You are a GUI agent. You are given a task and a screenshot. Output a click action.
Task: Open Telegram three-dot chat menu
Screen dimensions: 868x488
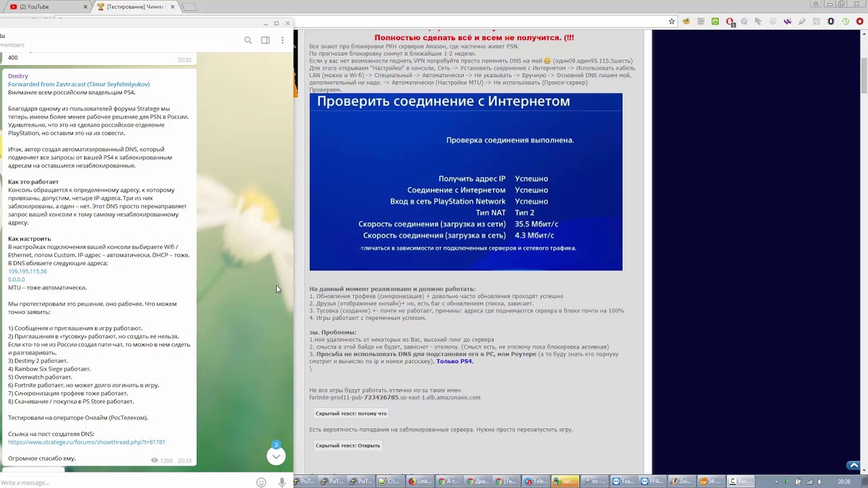coord(283,41)
